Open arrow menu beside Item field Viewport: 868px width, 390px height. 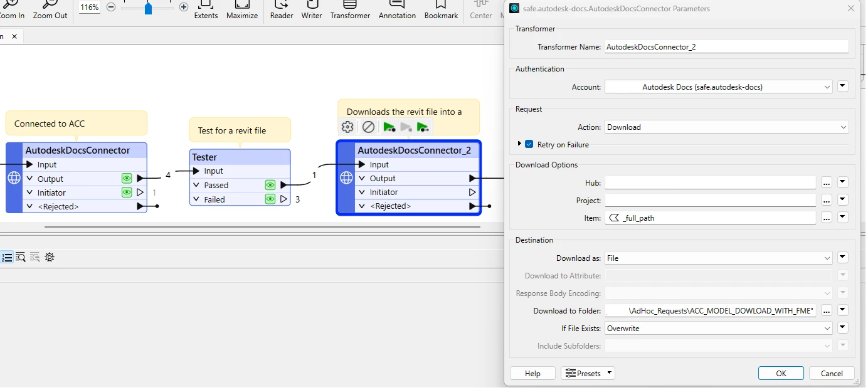point(843,218)
